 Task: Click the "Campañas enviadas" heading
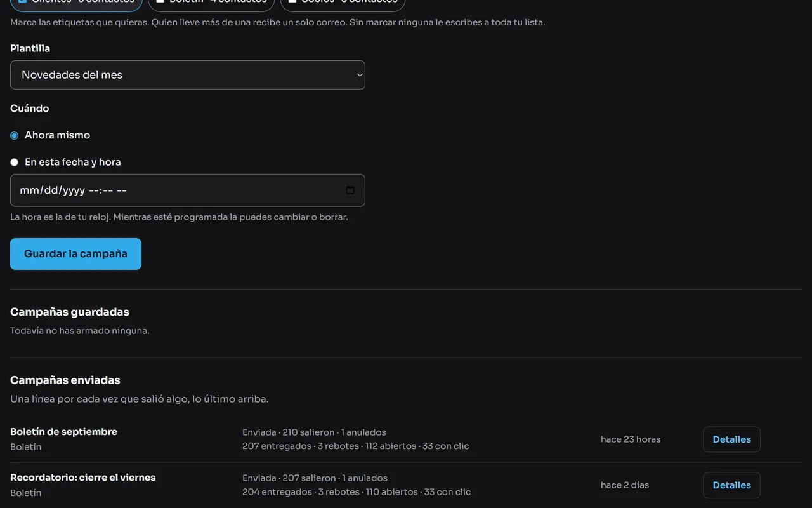click(x=65, y=380)
